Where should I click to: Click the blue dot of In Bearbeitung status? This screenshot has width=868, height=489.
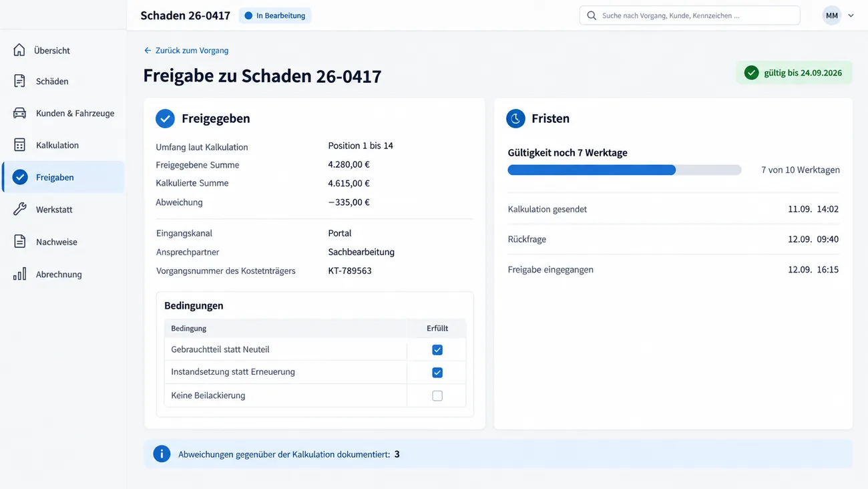pos(248,15)
